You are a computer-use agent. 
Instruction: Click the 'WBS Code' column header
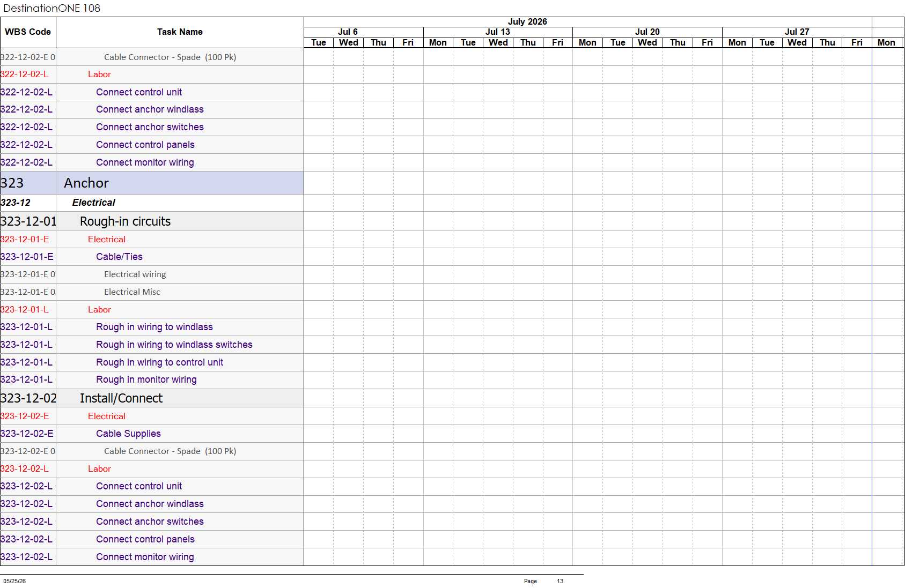pyautogui.click(x=28, y=32)
